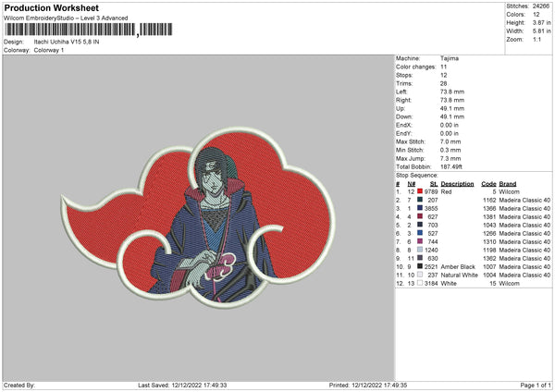The height and width of the screenshot is (392, 555).
Task: Select the navy swatch for code 1366
Action: 420,208
